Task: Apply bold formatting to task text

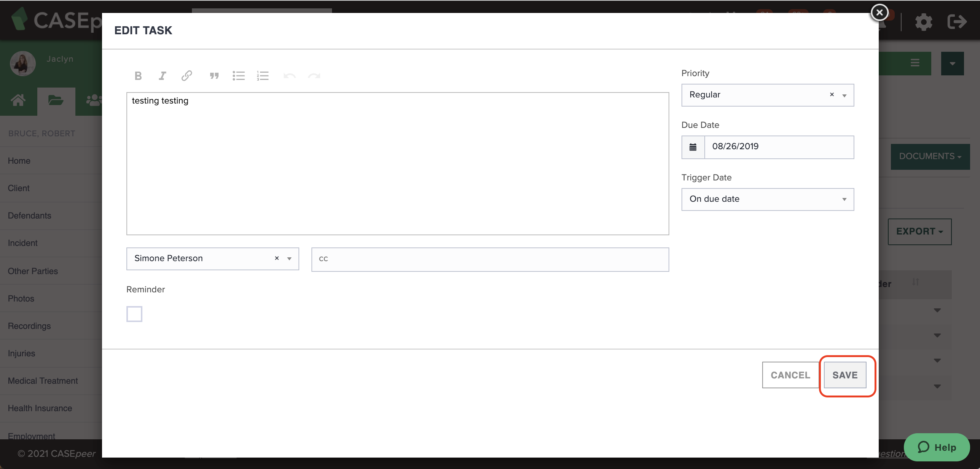Action: point(138,75)
